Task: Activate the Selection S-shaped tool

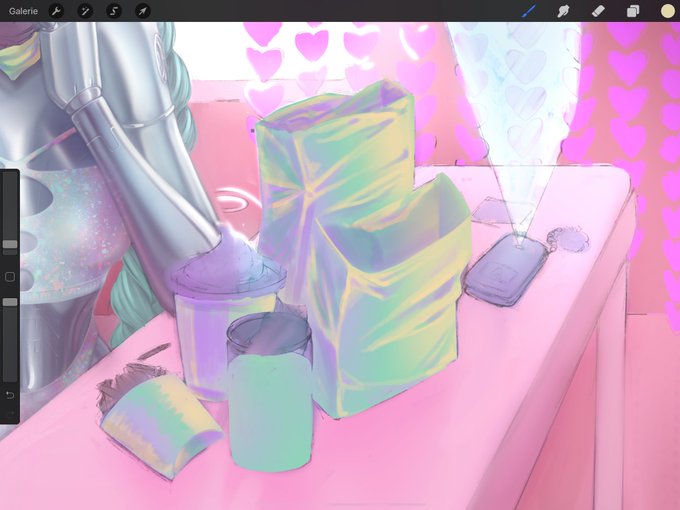Action: pos(114,11)
